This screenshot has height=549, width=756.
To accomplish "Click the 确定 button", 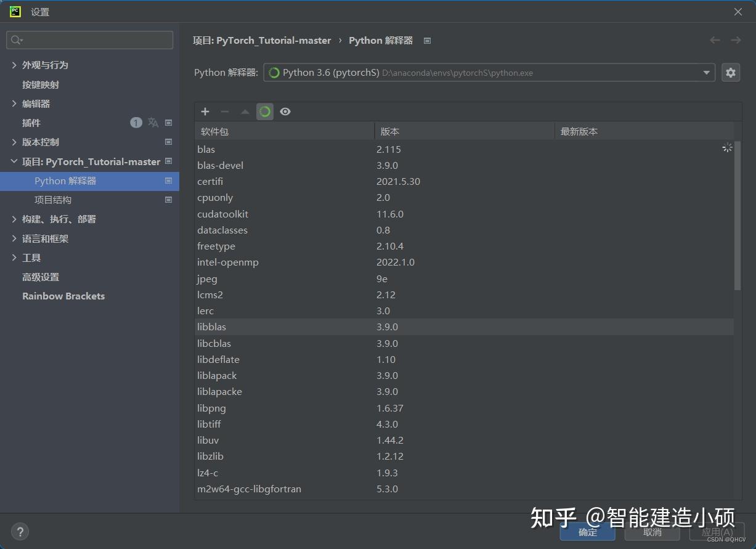I will 587,531.
